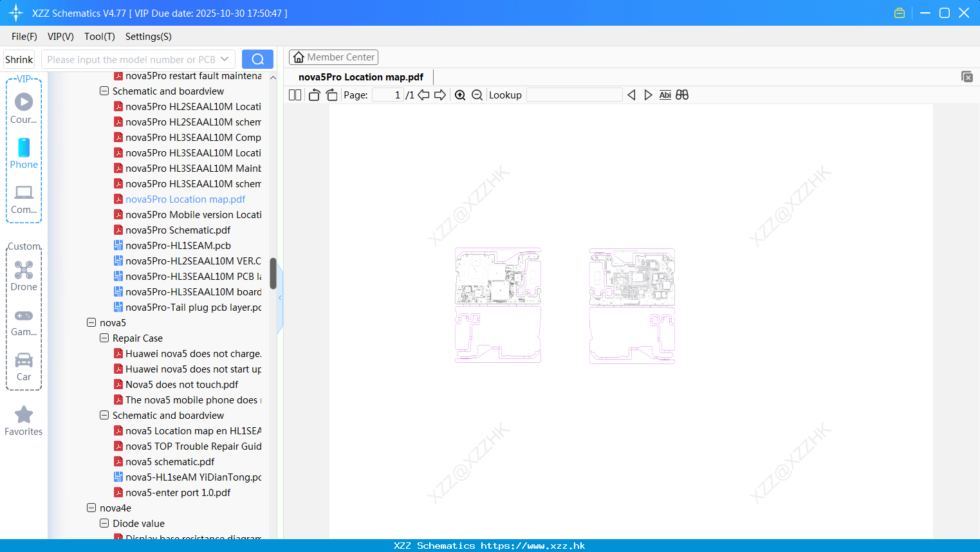Open the VIP(V) menu
This screenshot has height=552, width=980.
pyautogui.click(x=60, y=37)
